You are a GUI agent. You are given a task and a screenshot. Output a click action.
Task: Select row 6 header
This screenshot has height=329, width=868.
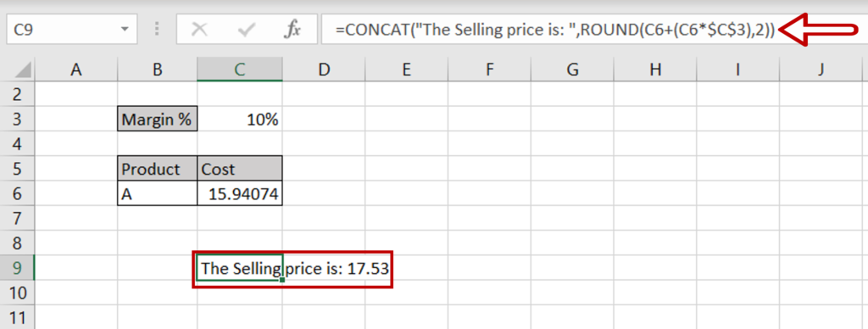pyautogui.click(x=17, y=194)
